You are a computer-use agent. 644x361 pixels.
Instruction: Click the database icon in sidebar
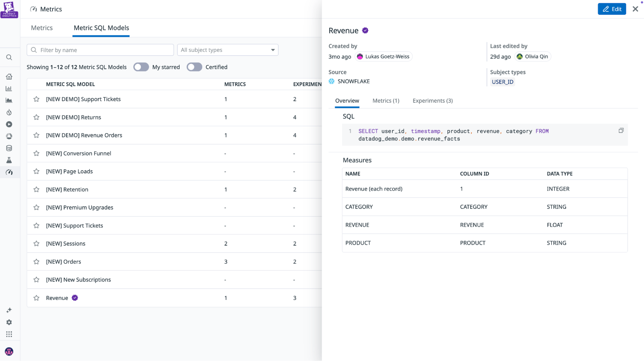[9, 148]
